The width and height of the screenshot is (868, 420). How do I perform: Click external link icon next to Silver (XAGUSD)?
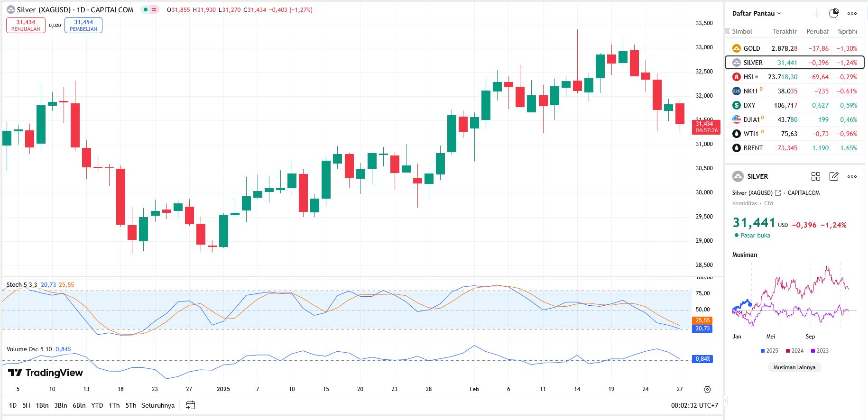[778, 193]
